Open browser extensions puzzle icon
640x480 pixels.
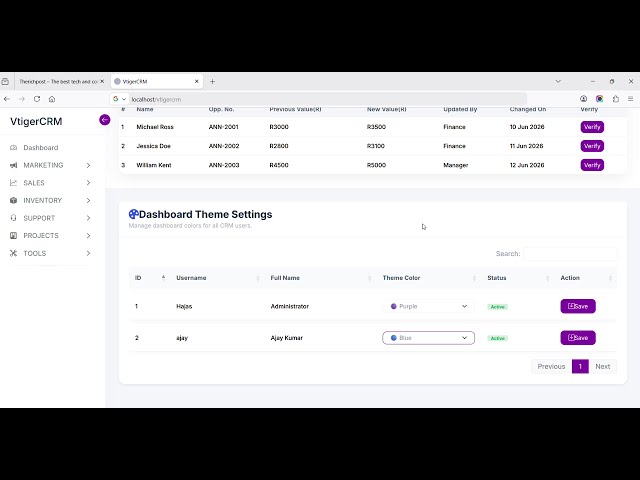point(616,99)
